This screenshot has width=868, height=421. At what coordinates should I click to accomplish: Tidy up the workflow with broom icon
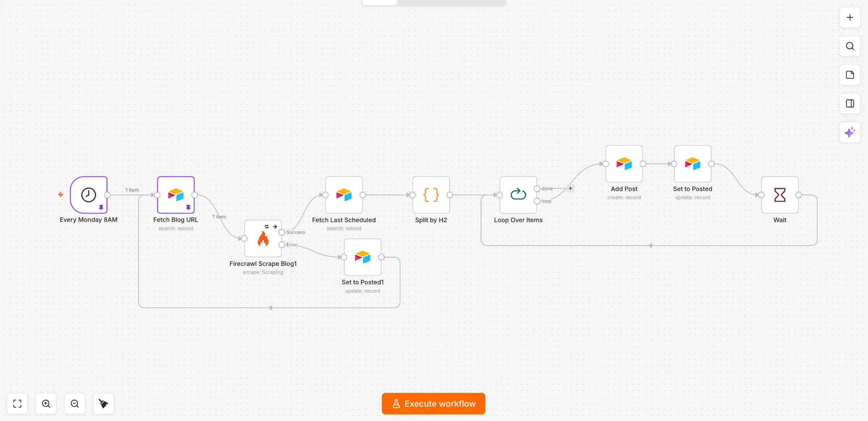click(103, 404)
